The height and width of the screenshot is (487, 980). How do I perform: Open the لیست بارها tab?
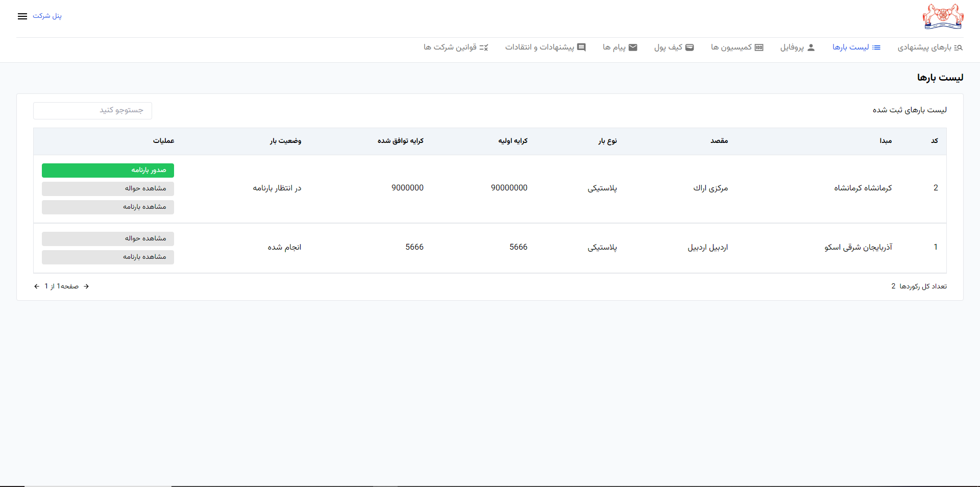[x=856, y=47]
